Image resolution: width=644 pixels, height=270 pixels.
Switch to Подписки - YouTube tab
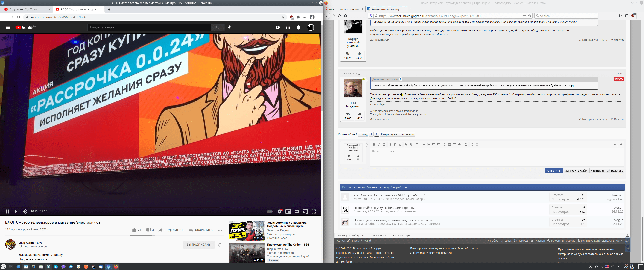pos(23,10)
